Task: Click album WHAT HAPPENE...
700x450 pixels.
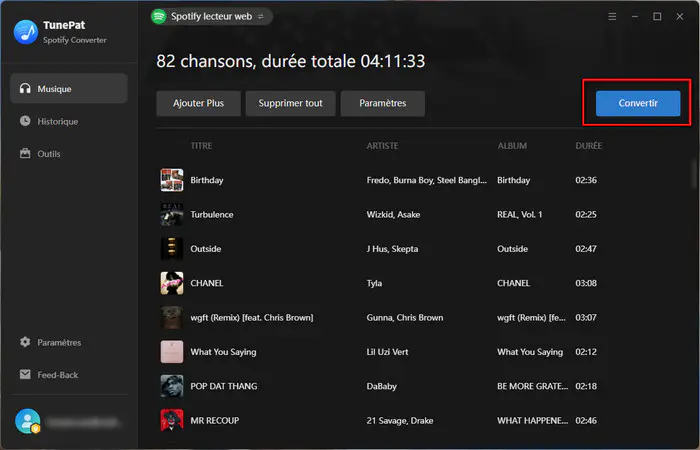Action: click(x=533, y=421)
